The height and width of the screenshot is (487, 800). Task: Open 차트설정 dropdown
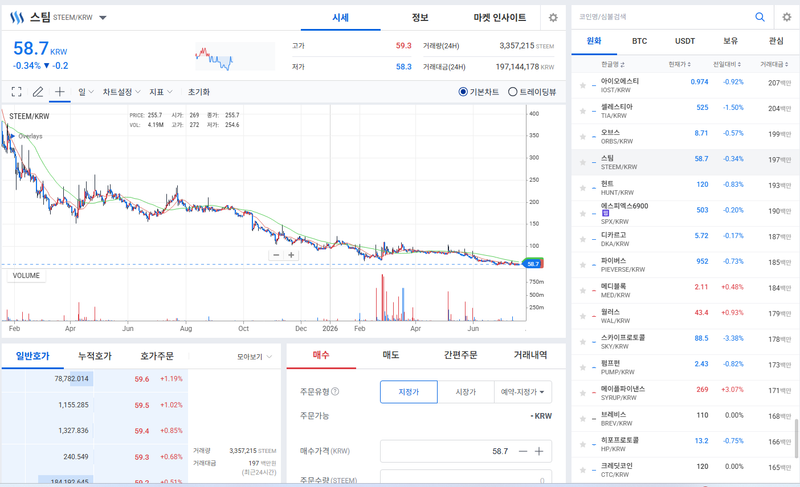click(x=121, y=92)
